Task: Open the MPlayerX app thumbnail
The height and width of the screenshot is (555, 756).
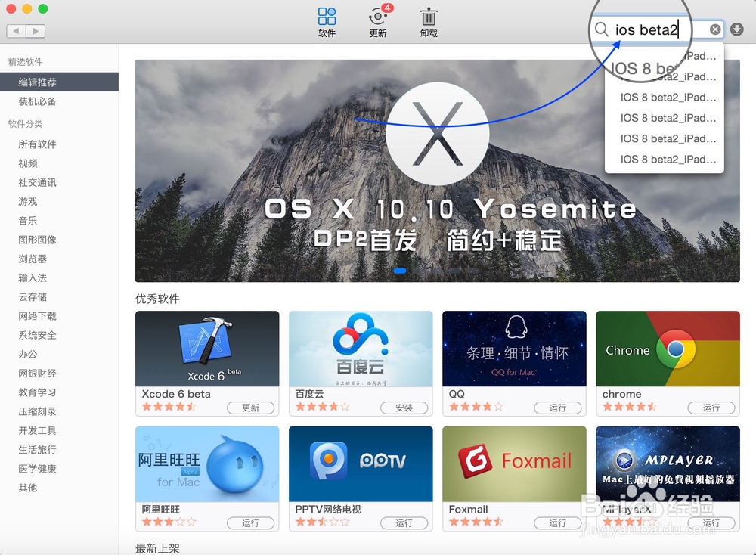Action: 668,464
